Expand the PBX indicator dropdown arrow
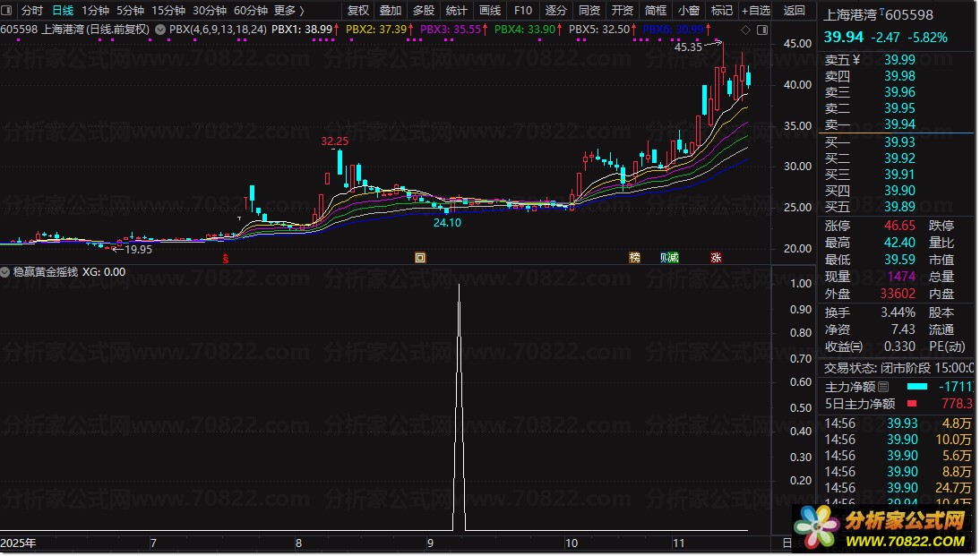980x556 pixels. [x=160, y=30]
